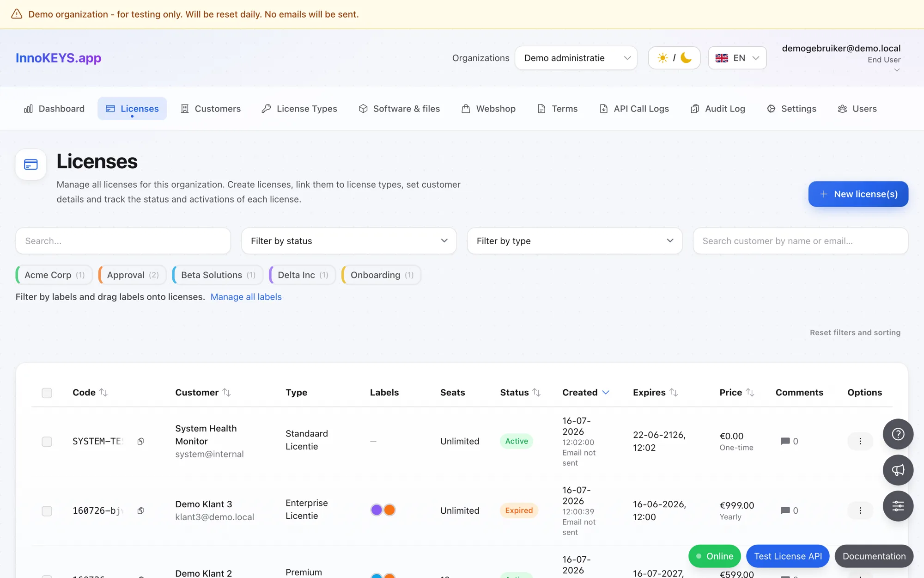The image size is (924, 578).
Task: Switch to dark mode moon icon
Action: (686, 58)
